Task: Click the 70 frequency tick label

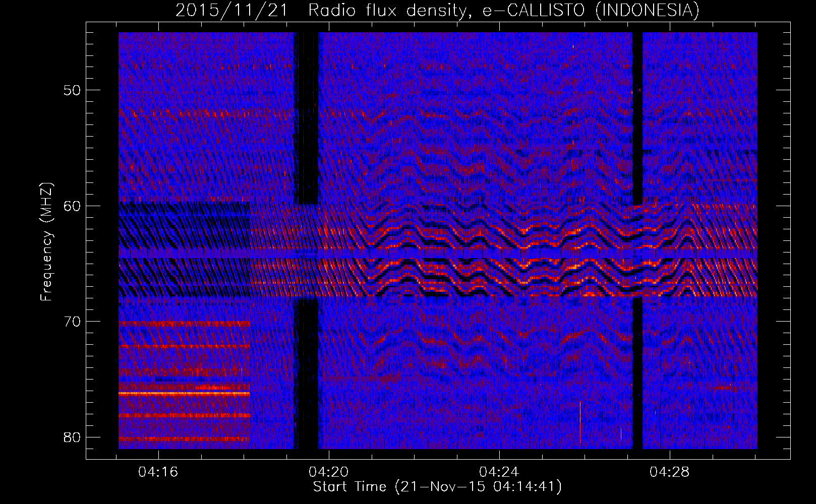Action: pyautogui.click(x=73, y=321)
